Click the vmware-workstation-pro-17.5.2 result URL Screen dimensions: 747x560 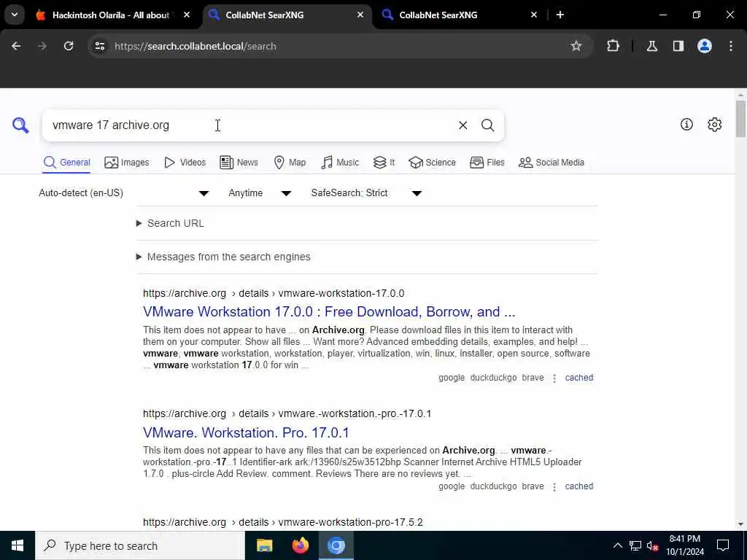click(282, 522)
